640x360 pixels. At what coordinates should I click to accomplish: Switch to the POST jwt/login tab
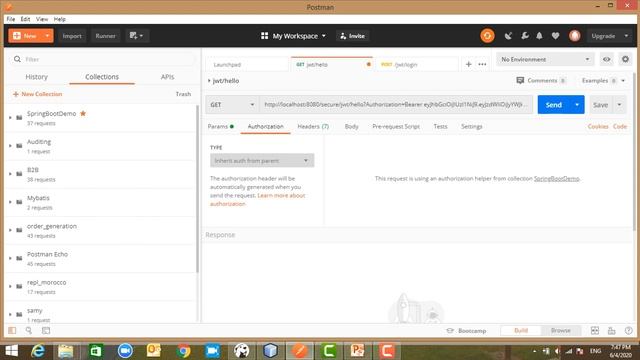click(416, 64)
